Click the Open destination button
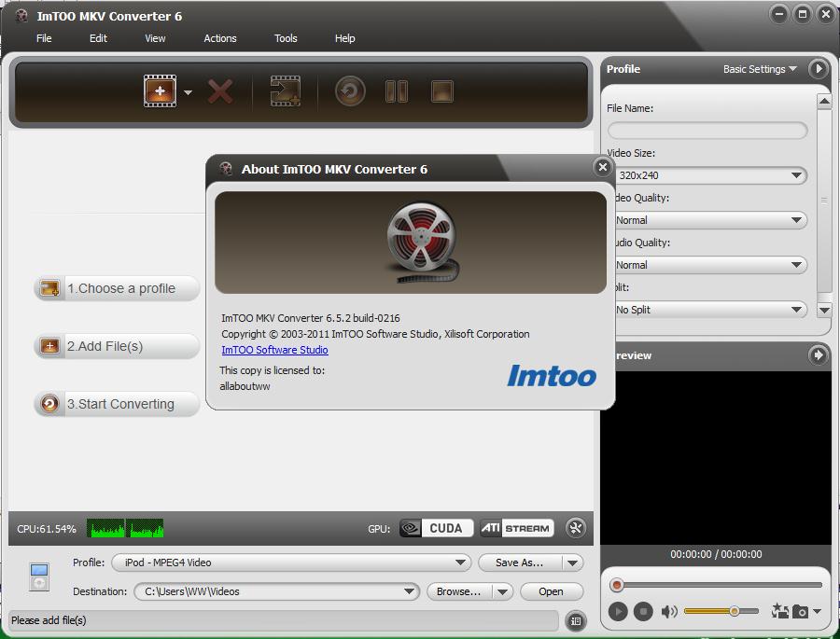 [551, 591]
